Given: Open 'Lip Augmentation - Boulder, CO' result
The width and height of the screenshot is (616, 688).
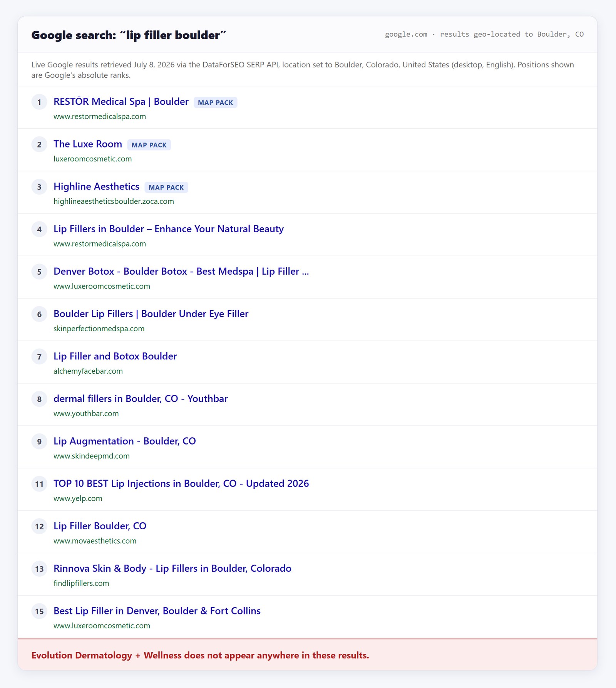Looking at the screenshot, I should click(125, 441).
